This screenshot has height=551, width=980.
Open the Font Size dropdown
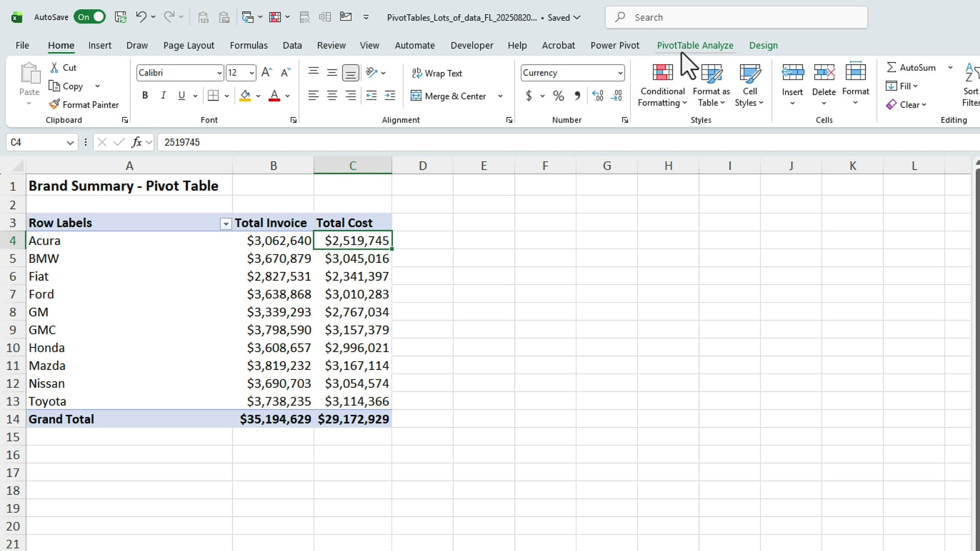251,72
